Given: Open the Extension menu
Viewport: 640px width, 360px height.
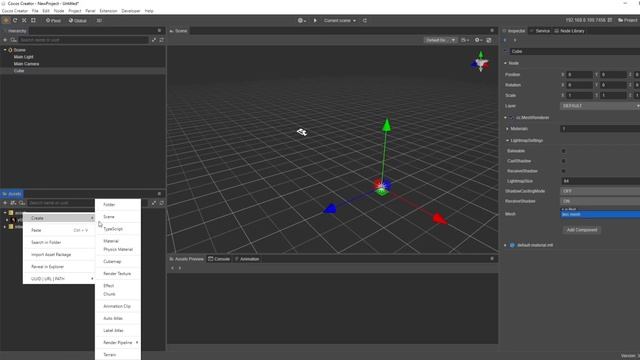Looking at the screenshot, I should point(108,11).
